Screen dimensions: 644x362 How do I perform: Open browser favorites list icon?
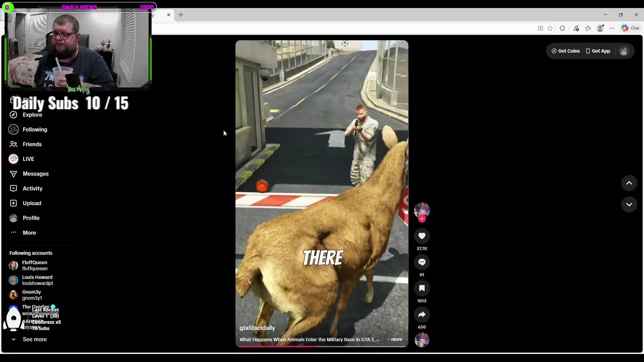[588, 28]
